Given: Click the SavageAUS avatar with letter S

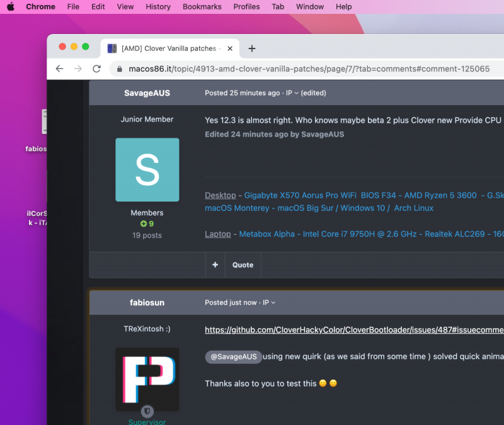Looking at the screenshot, I should [x=147, y=170].
